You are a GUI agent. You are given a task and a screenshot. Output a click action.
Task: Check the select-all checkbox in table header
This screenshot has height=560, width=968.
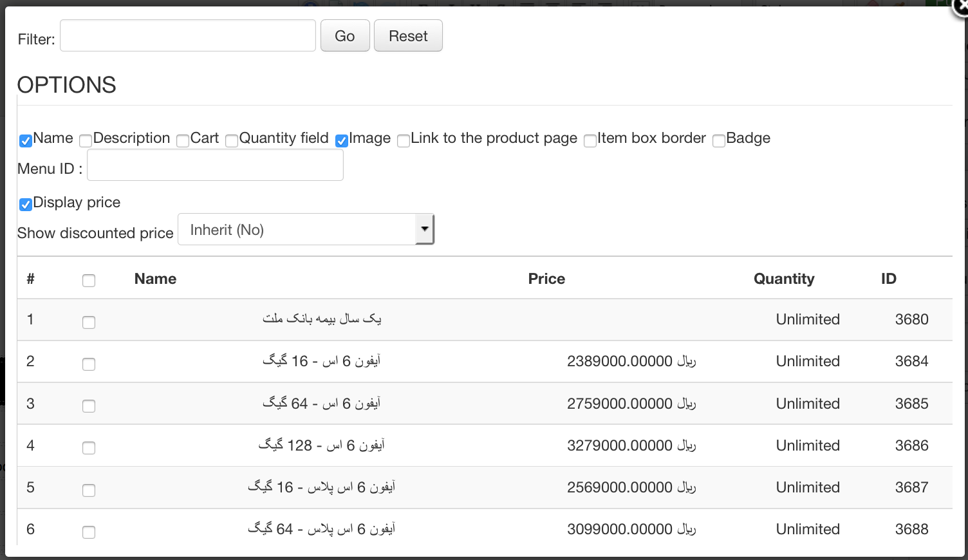coord(89,281)
